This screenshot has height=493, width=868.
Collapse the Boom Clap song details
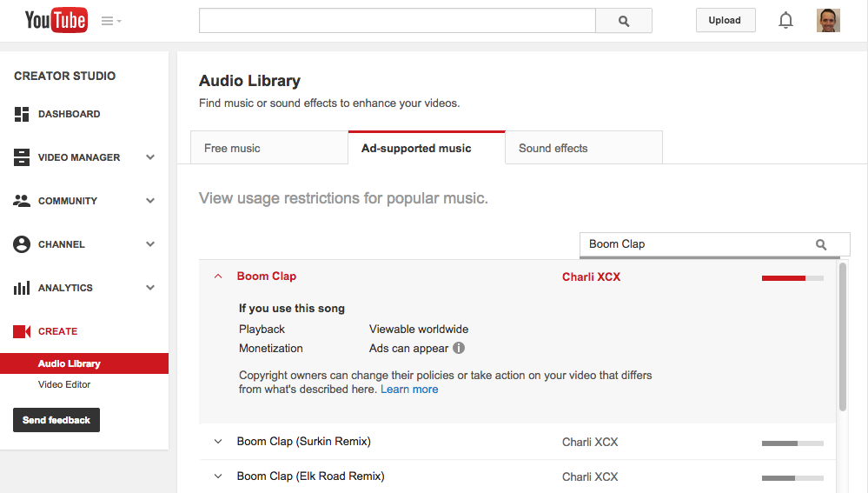(218, 276)
